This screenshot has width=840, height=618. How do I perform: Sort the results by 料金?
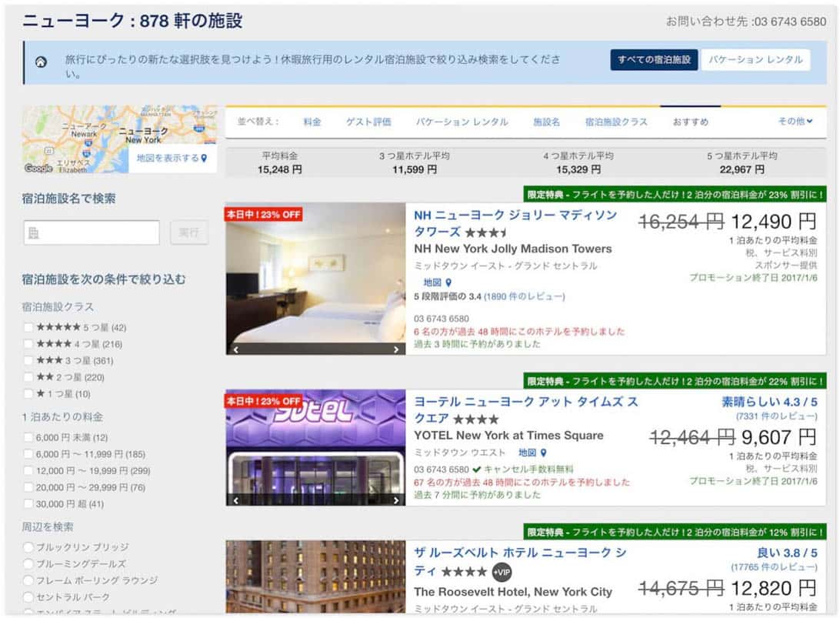[312, 122]
